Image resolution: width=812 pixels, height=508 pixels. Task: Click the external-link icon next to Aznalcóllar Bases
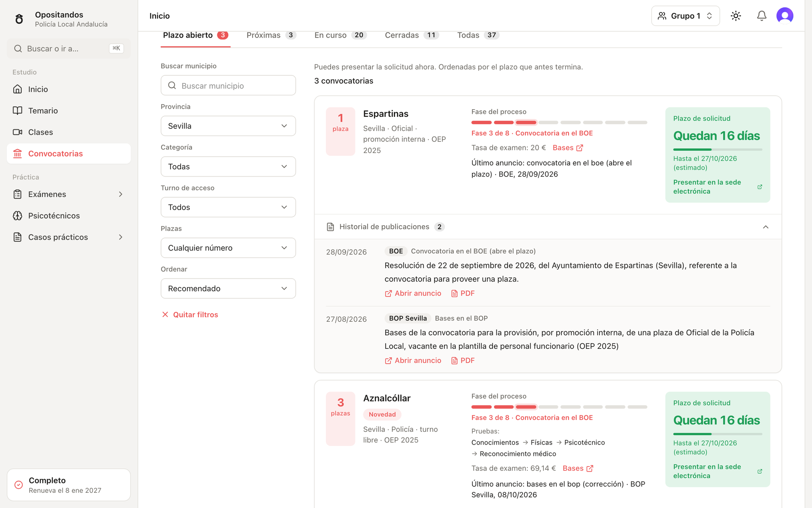point(590,468)
